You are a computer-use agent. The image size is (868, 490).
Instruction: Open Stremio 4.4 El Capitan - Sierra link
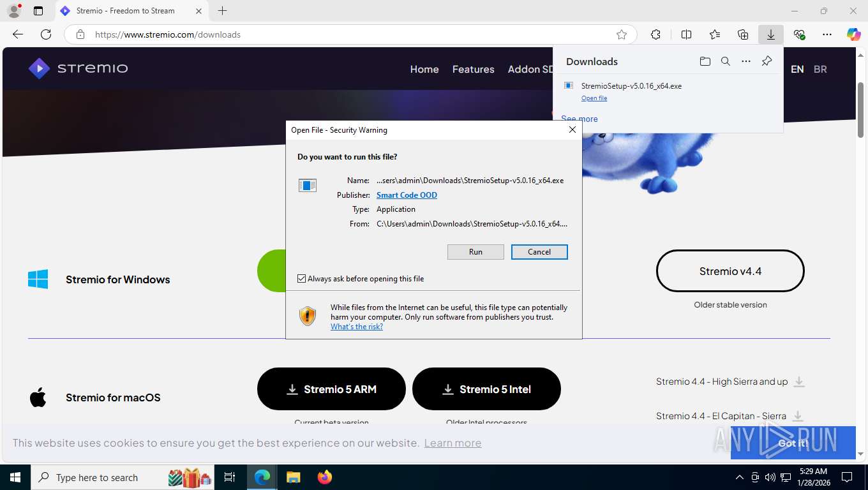coord(721,416)
